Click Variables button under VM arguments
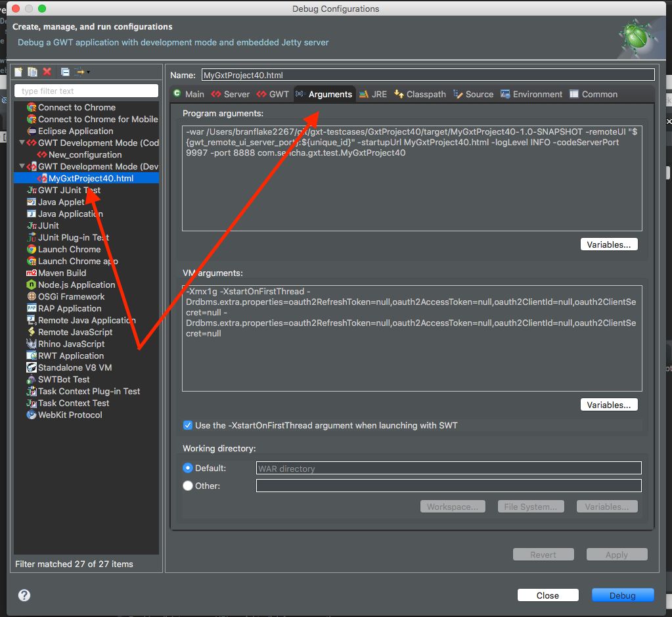Screen dimensions: 672x617 coord(609,405)
